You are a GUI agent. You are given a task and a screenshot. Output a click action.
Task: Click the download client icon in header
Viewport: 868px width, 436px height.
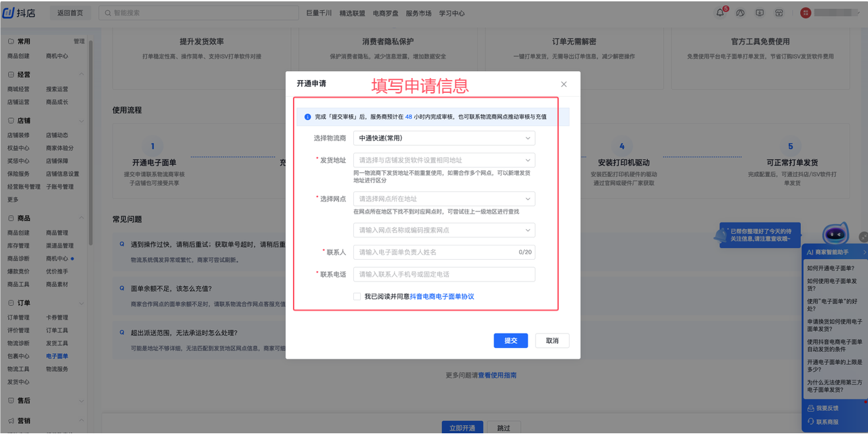[x=759, y=13]
